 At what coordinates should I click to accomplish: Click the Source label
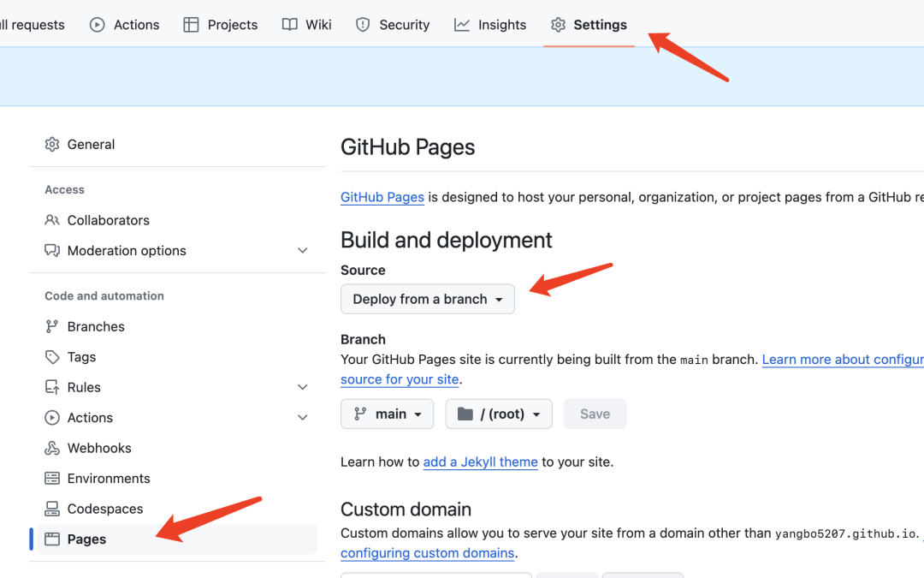click(x=363, y=270)
